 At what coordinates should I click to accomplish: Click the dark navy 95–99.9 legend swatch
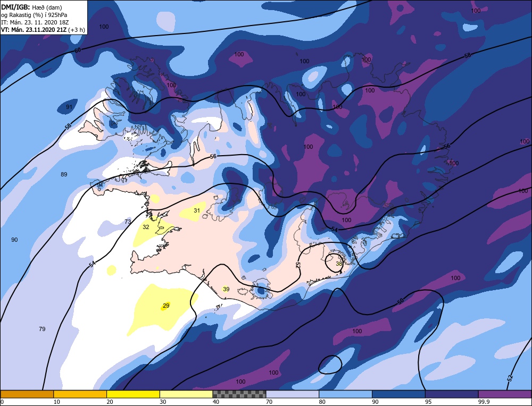452,394
